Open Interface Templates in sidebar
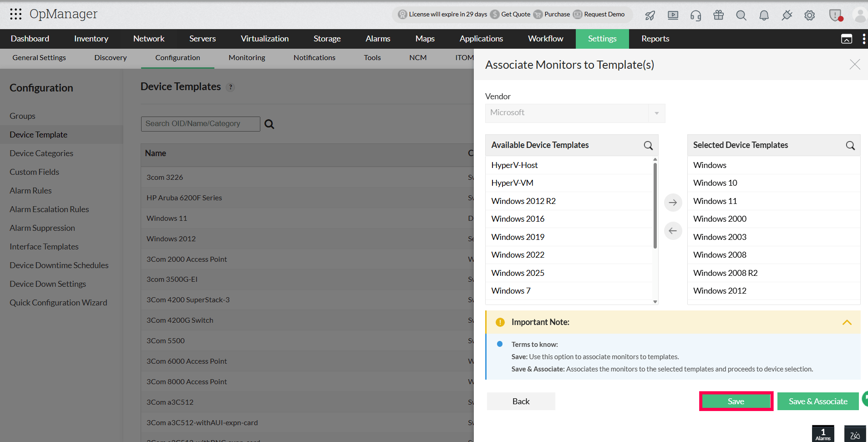This screenshot has width=868, height=442. [x=44, y=247]
